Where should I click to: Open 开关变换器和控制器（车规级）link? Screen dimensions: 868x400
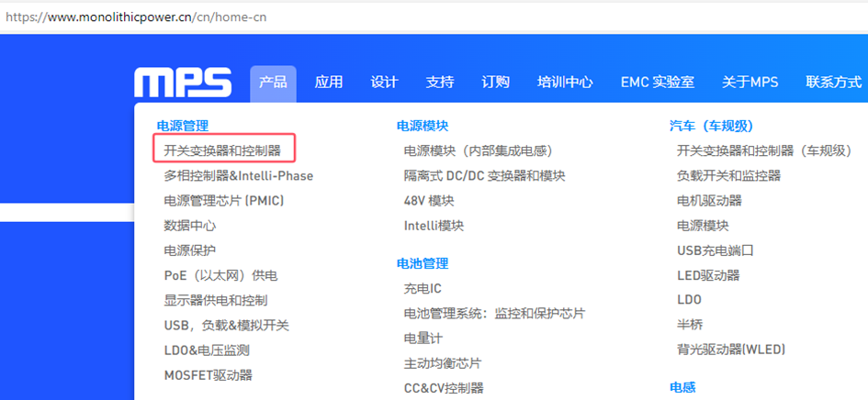pos(765,150)
